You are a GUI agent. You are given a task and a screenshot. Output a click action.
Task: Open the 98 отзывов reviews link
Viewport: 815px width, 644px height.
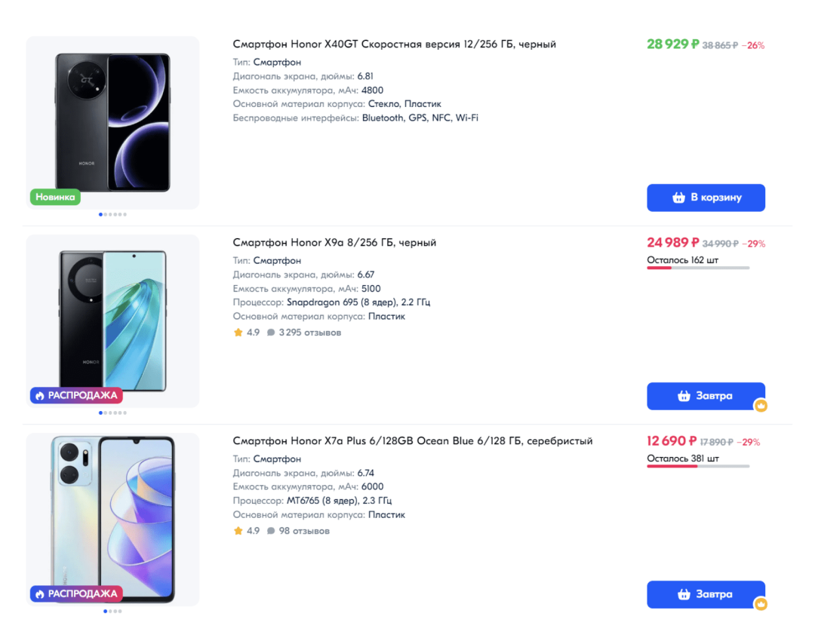tap(304, 531)
